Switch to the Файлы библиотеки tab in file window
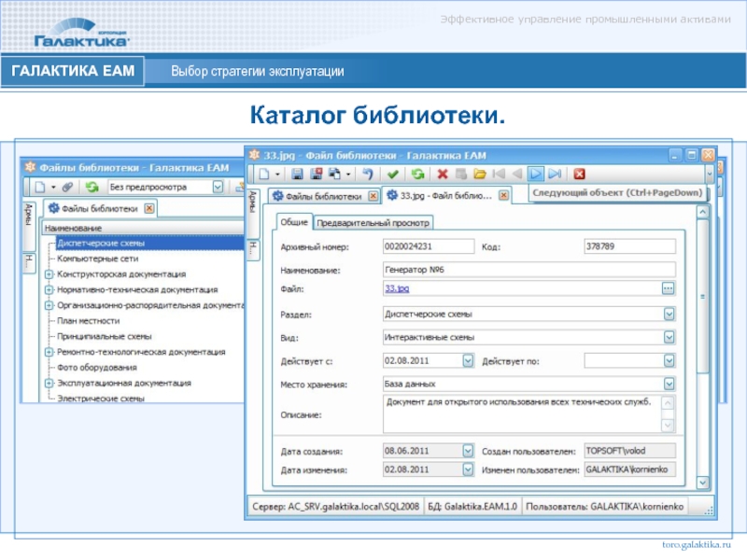The width and height of the screenshot is (747, 560). pyautogui.click(x=317, y=196)
